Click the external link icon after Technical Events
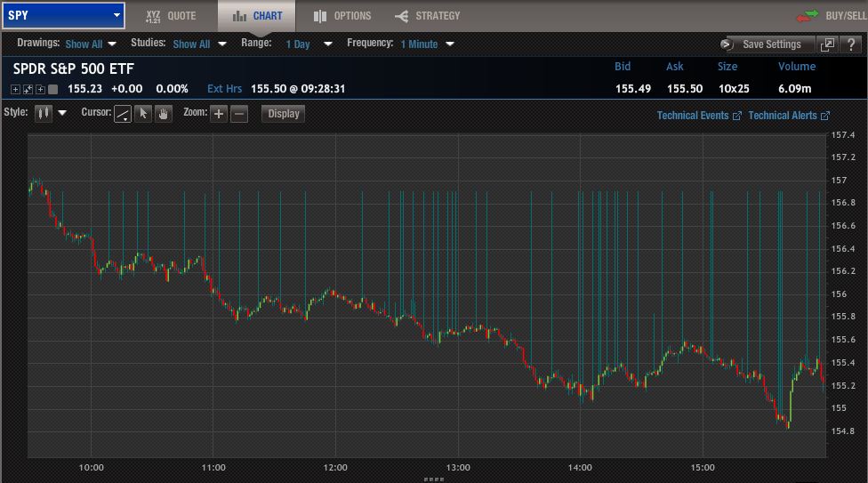The image size is (868, 483). click(736, 116)
